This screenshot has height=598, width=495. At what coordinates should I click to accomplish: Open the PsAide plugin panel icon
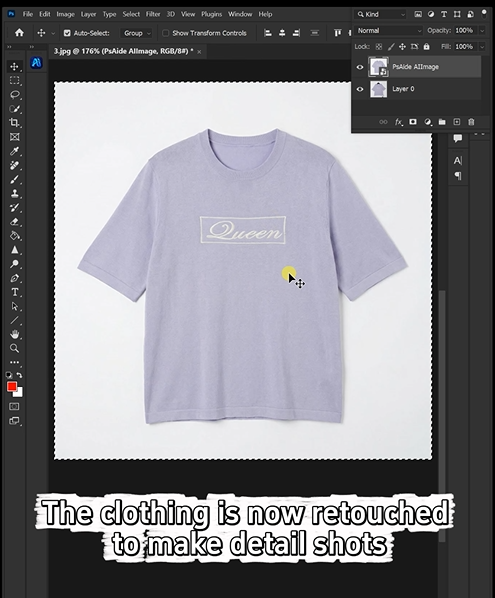click(x=36, y=63)
